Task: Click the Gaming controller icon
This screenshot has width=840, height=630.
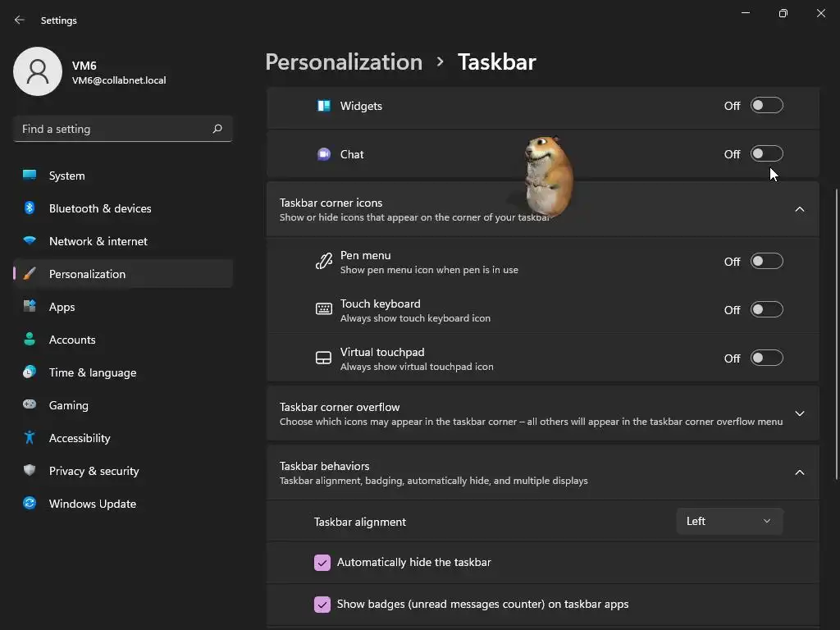Action: click(x=30, y=405)
